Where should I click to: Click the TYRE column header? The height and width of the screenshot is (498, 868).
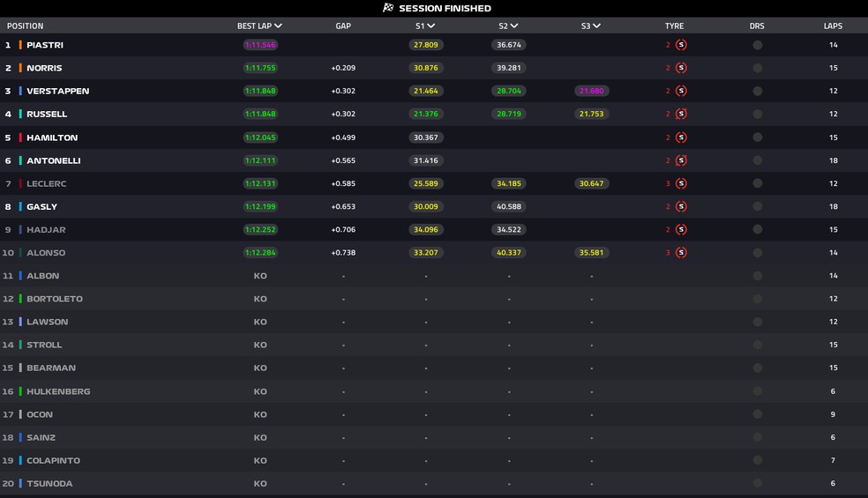674,26
